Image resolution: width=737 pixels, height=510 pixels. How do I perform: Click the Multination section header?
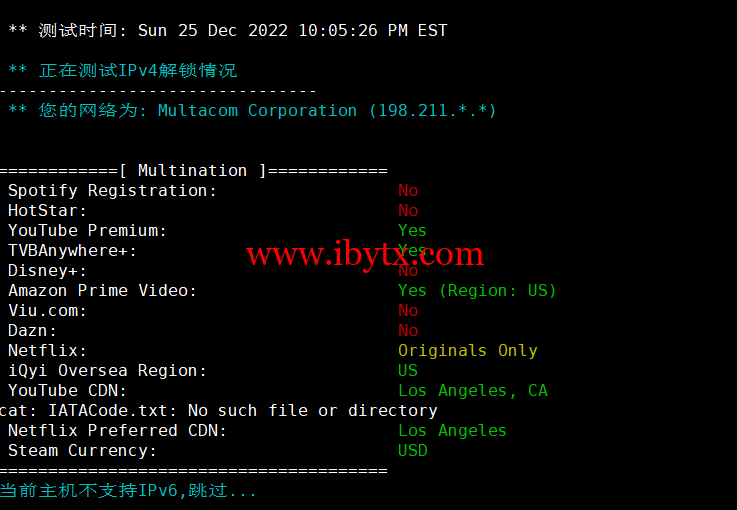point(194,171)
